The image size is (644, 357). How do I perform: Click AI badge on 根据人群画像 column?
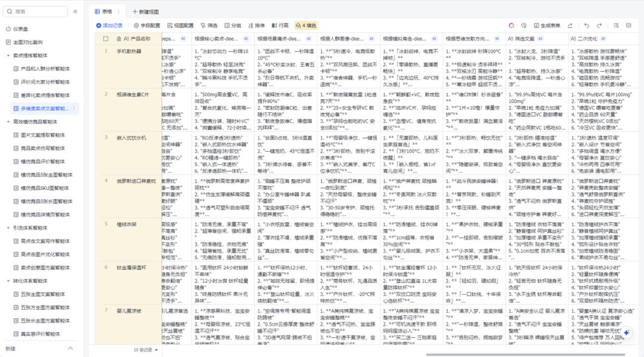click(371, 39)
